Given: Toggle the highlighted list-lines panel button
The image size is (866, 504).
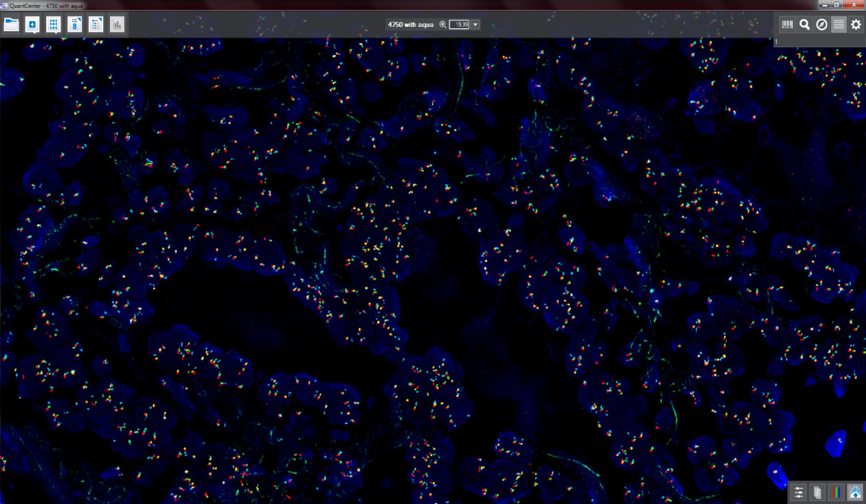Looking at the screenshot, I should click(839, 25).
